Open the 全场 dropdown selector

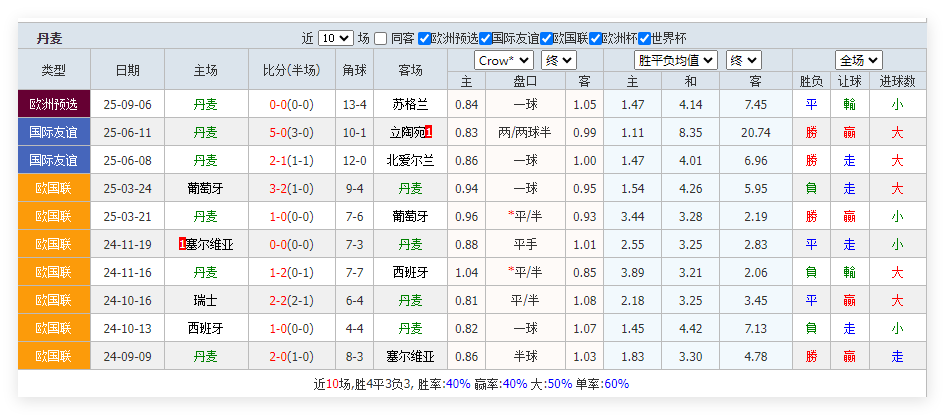pos(857,60)
